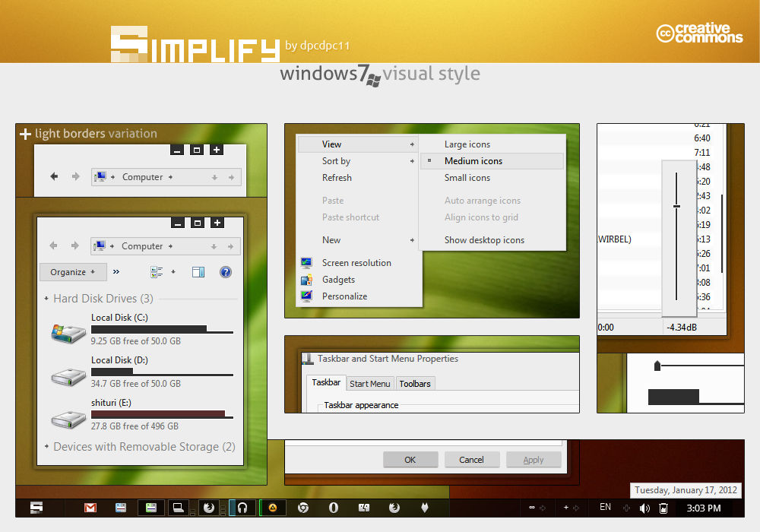
Task: Collapse the Hard Disk Drives section
Action: click(x=46, y=298)
